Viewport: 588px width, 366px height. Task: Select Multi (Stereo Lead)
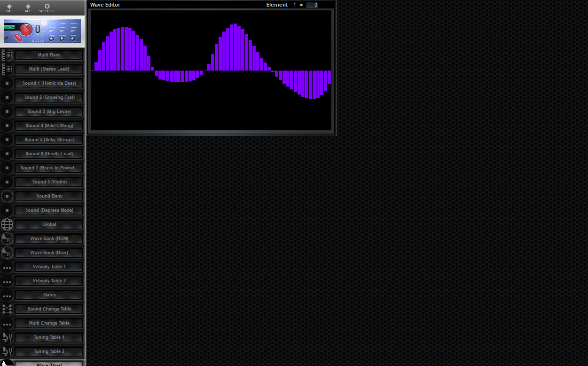(49, 69)
